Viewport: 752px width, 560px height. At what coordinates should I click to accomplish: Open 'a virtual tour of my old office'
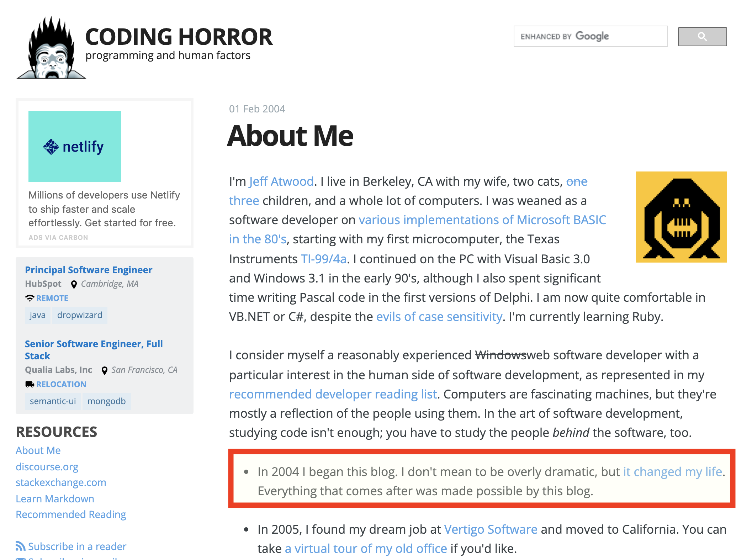click(366, 549)
